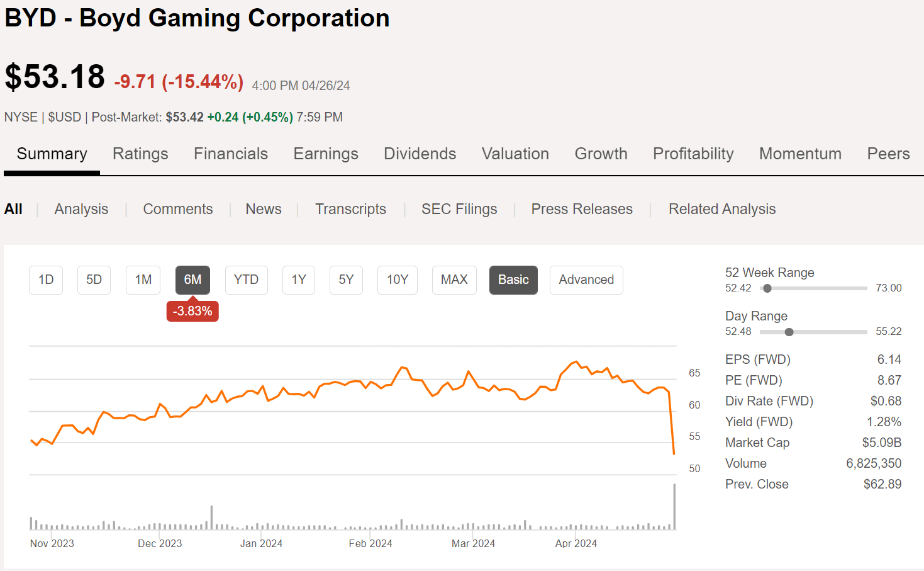The height and width of the screenshot is (571, 924).
Task: Switch chart to 5Y range
Action: (x=346, y=280)
